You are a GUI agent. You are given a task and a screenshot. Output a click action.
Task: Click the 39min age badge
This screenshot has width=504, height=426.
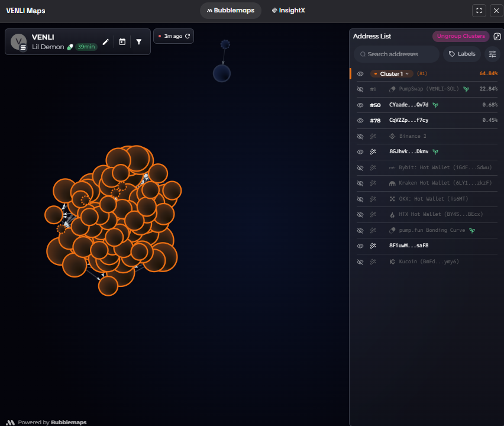pyautogui.click(x=86, y=47)
